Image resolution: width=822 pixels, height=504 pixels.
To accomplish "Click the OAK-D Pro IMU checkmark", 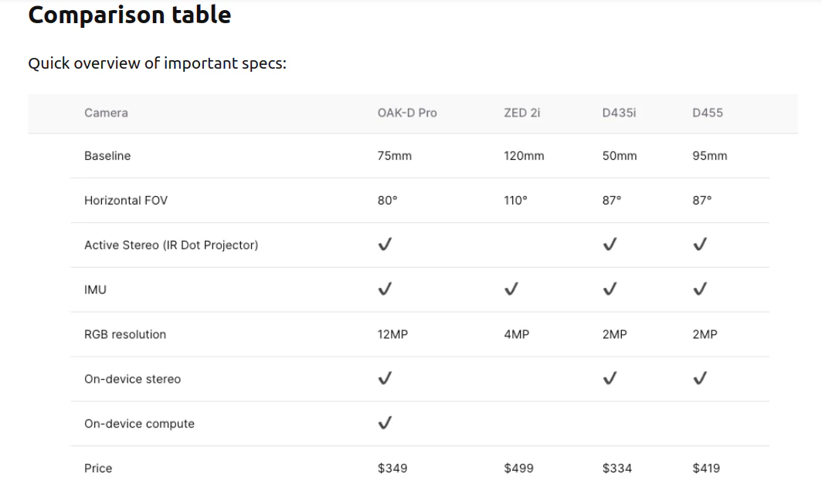I will click(x=384, y=289).
